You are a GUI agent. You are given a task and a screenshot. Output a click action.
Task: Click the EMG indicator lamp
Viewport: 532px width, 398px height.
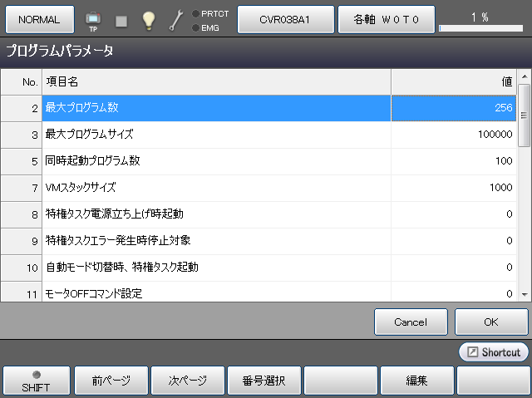[x=195, y=27]
